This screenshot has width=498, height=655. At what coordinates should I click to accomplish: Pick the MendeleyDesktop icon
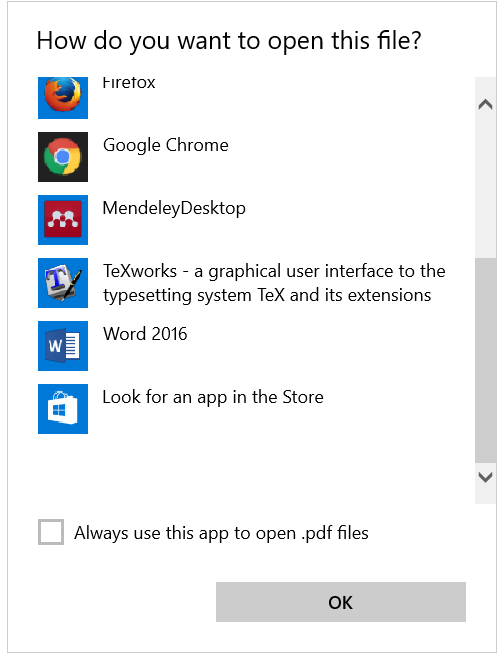[x=63, y=220]
